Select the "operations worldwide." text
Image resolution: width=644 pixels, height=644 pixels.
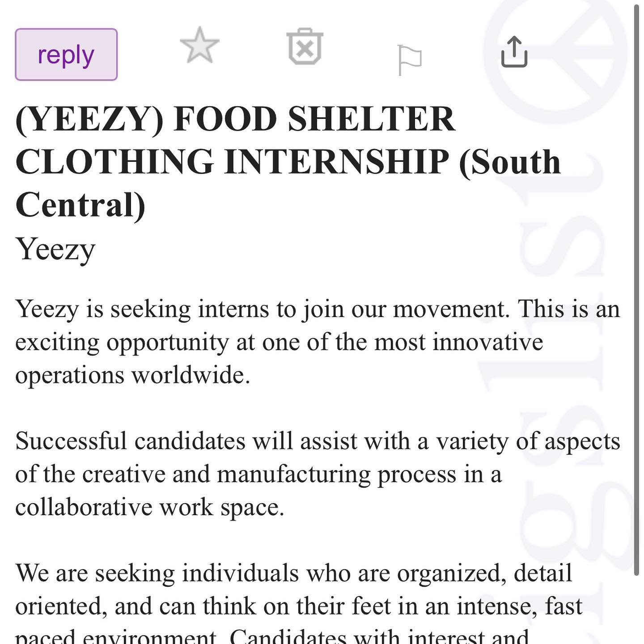(x=133, y=375)
